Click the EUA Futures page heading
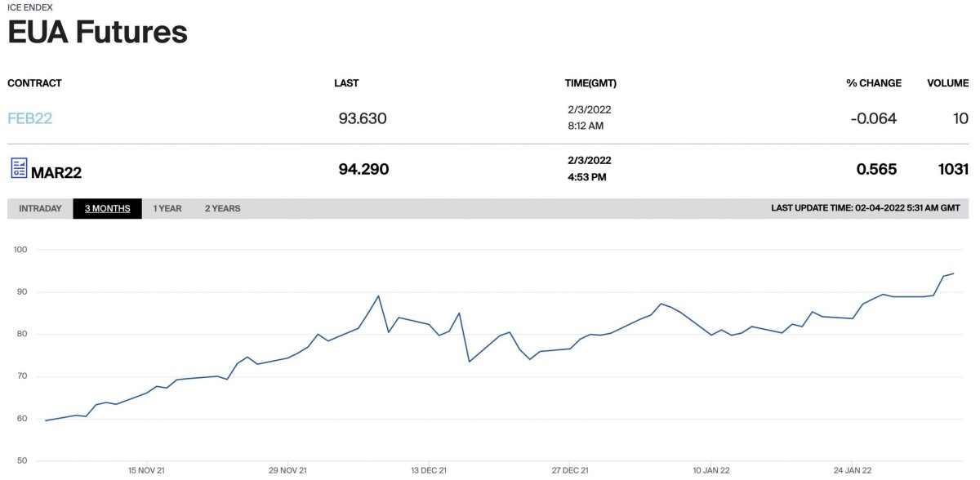Screen dimensions: 980x480 pyautogui.click(x=98, y=32)
